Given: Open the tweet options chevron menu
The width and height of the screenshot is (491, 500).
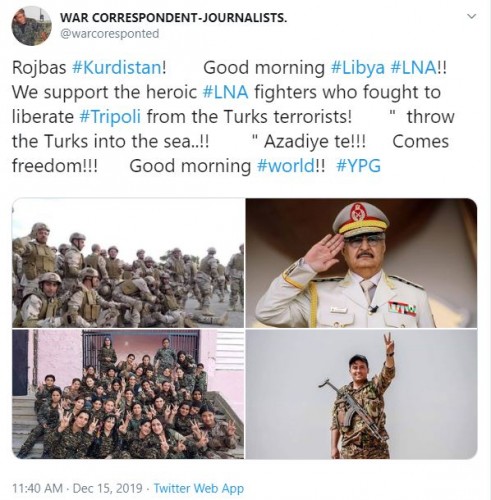Looking at the screenshot, I should point(471,16).
